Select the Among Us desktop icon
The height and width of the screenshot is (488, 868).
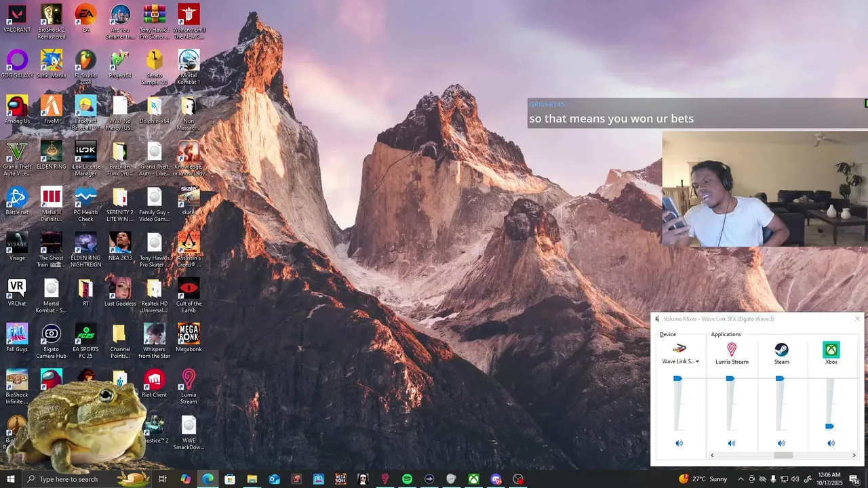pyautogui.click(x=17, y=109)
